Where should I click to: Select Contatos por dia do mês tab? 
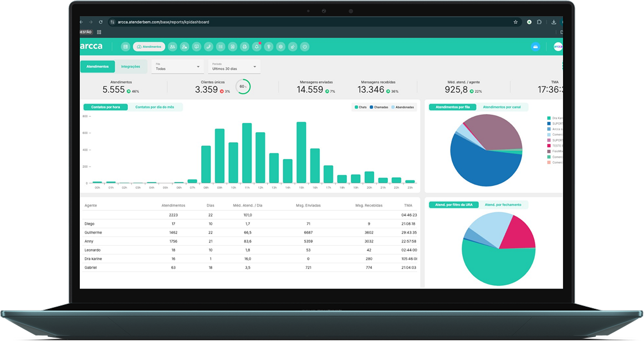[155, 107]
